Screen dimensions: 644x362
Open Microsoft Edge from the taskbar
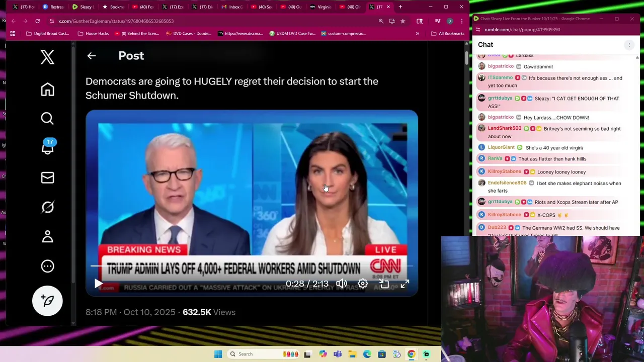pyautogui.click(x=367, y=354)
